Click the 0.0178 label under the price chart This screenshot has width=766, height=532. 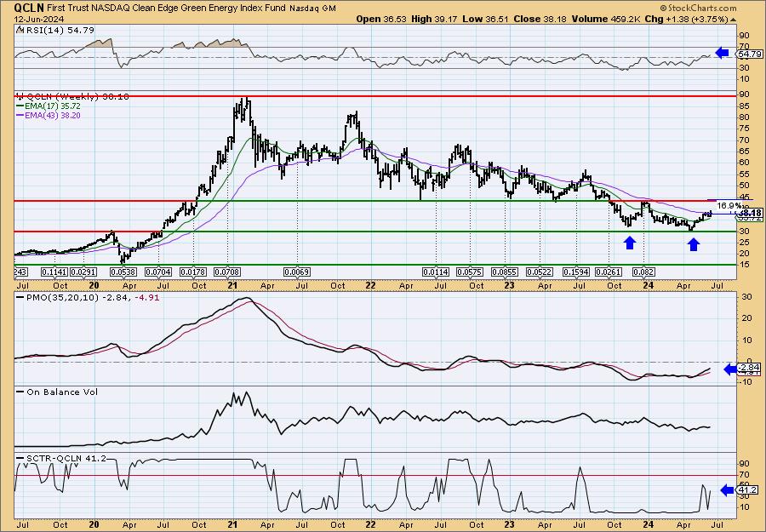tap(193, 272)
